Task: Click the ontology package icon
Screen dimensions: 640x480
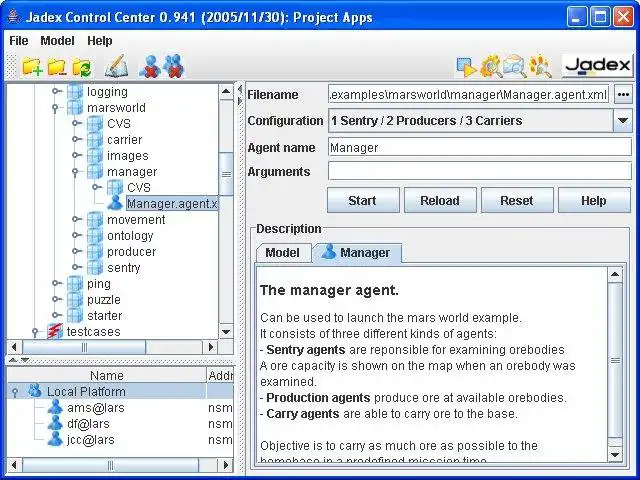Action: pos(95,235)
